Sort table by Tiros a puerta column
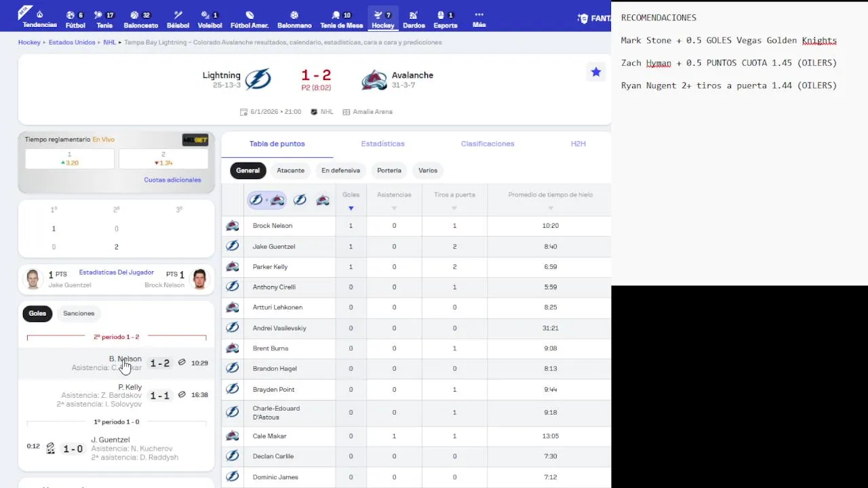 pos(454,200)
